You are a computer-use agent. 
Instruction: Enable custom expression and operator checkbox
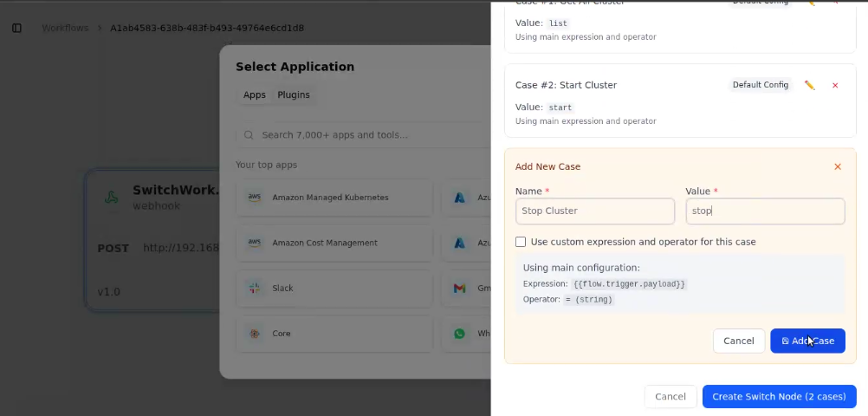tap(521, 242)
